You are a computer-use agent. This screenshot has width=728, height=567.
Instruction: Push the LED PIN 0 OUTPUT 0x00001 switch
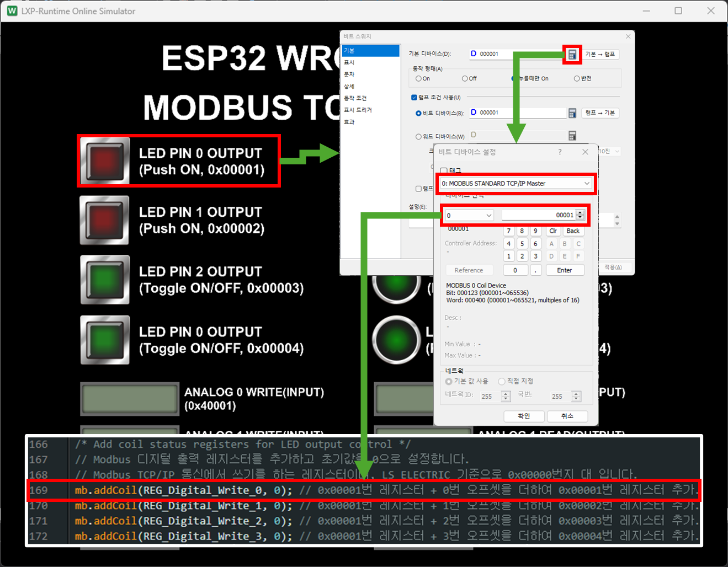coord(105,161)
